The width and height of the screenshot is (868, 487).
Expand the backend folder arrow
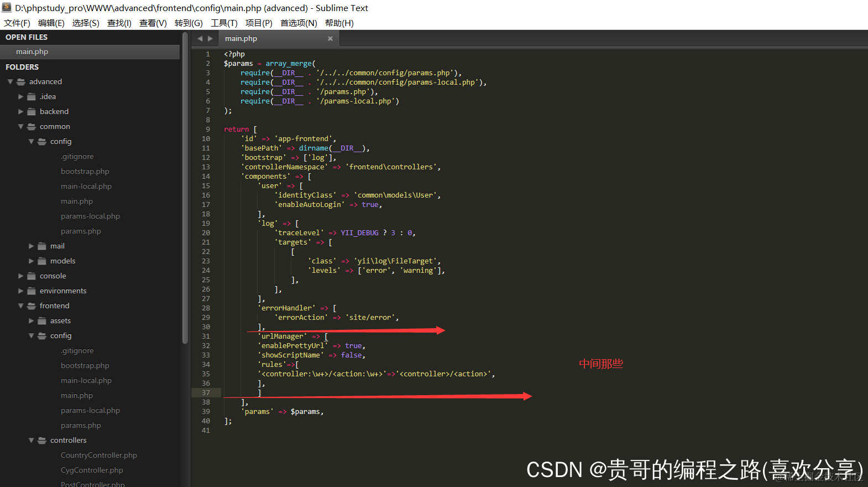click(x=21, y=112)
